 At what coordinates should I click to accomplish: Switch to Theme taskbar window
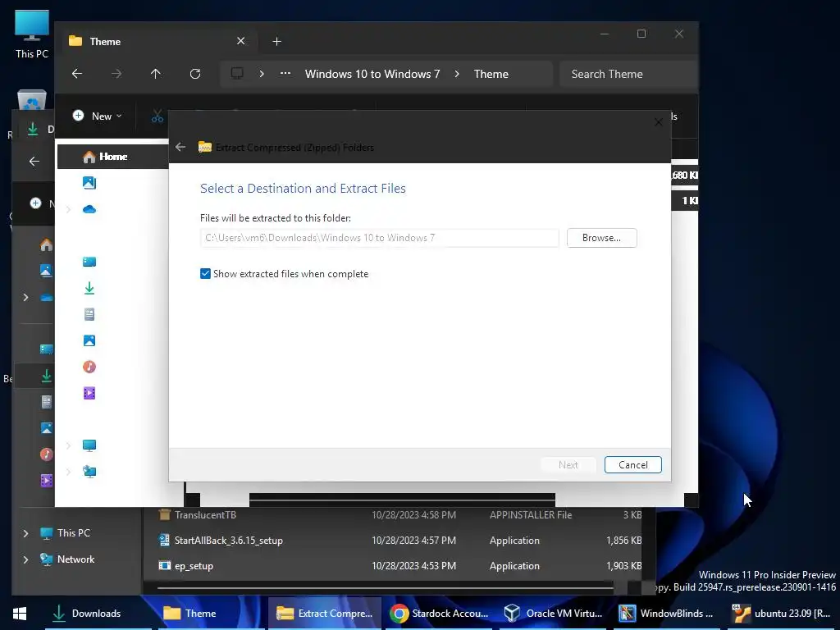click(211, 614)
